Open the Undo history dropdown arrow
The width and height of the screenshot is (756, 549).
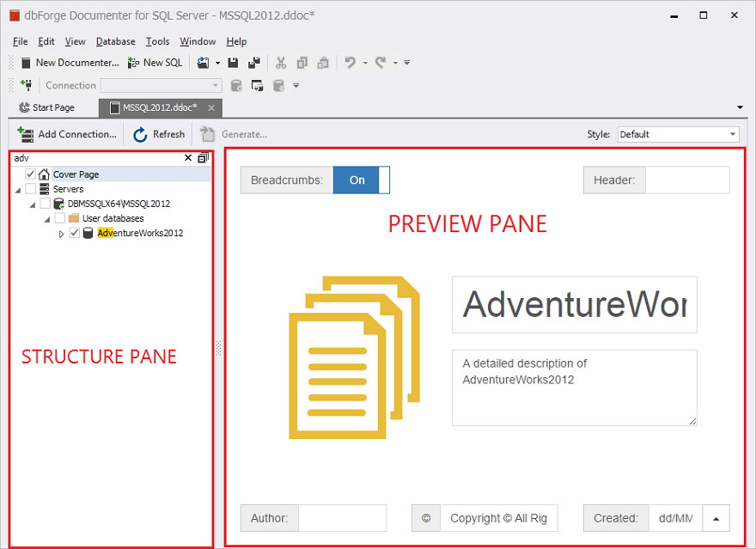coord(365,63)
